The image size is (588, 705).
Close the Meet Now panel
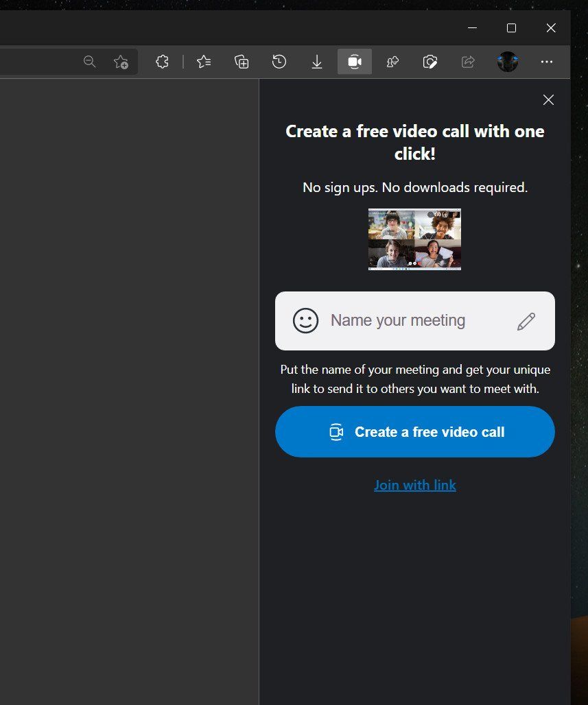pos(548,100)
